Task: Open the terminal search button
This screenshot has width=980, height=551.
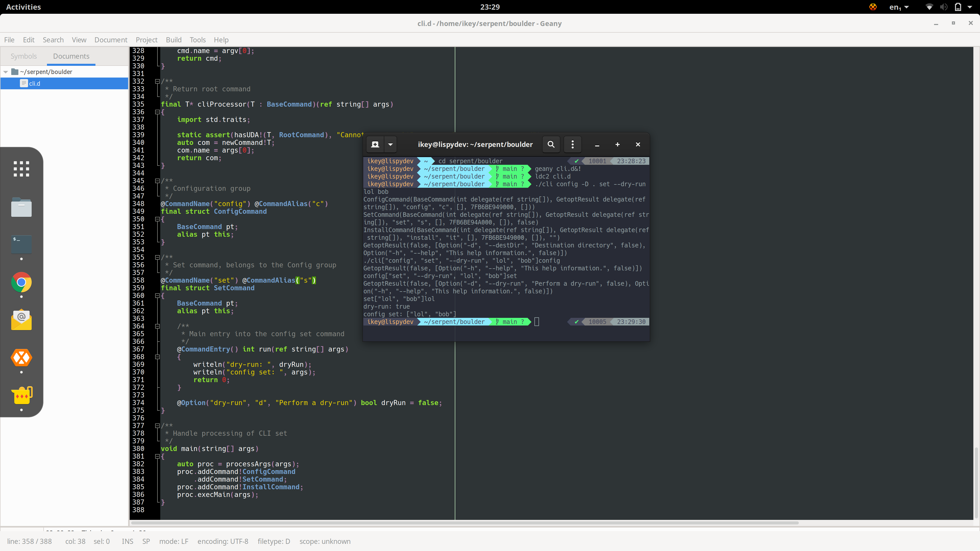Action: click(551, 144)
